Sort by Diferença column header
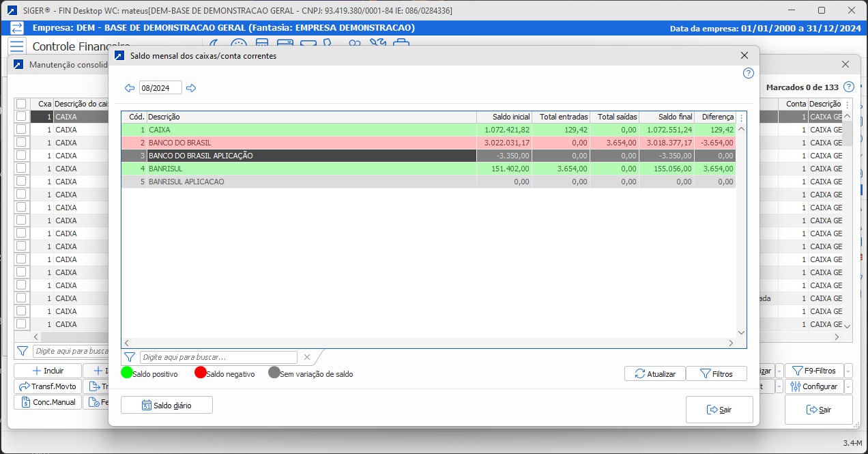The width and height of the screenshot is (868, 454). pos(715,117)
